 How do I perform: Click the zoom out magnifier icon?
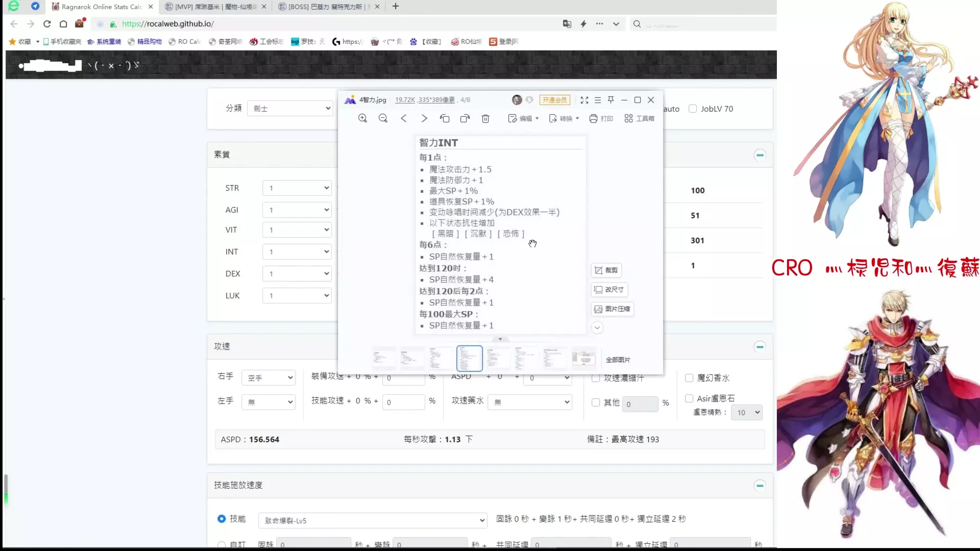383,118
